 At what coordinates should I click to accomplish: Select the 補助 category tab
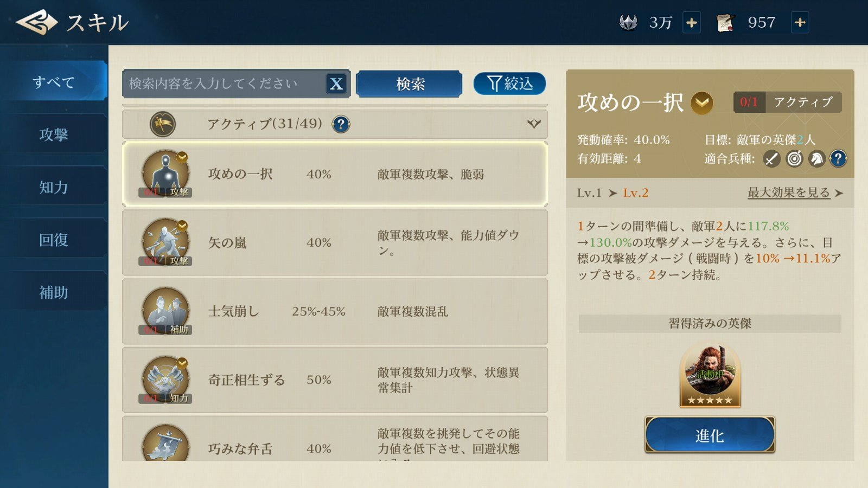coord(53,292)
